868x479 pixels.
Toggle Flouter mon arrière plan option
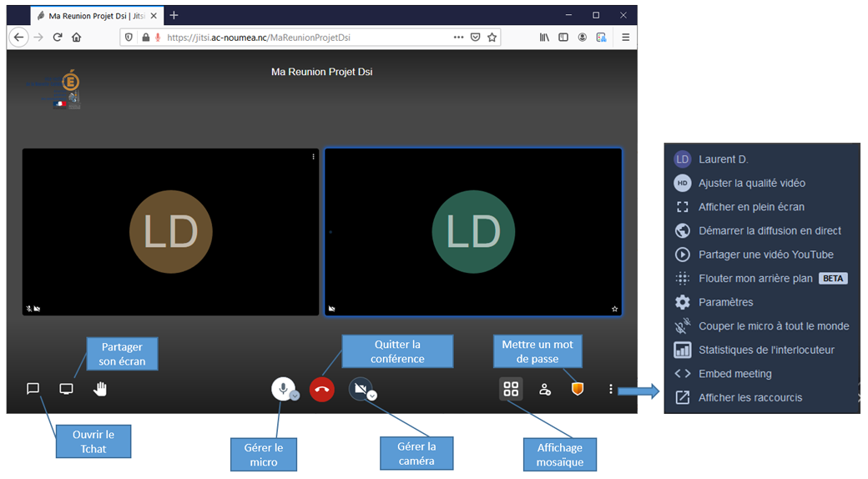pyautogui.click(x=755, y=279)
